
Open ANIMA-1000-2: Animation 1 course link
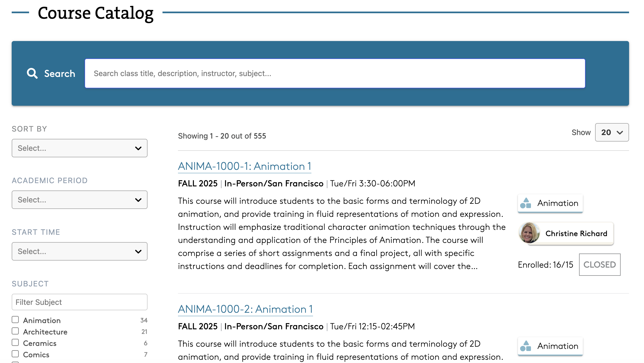245,309
